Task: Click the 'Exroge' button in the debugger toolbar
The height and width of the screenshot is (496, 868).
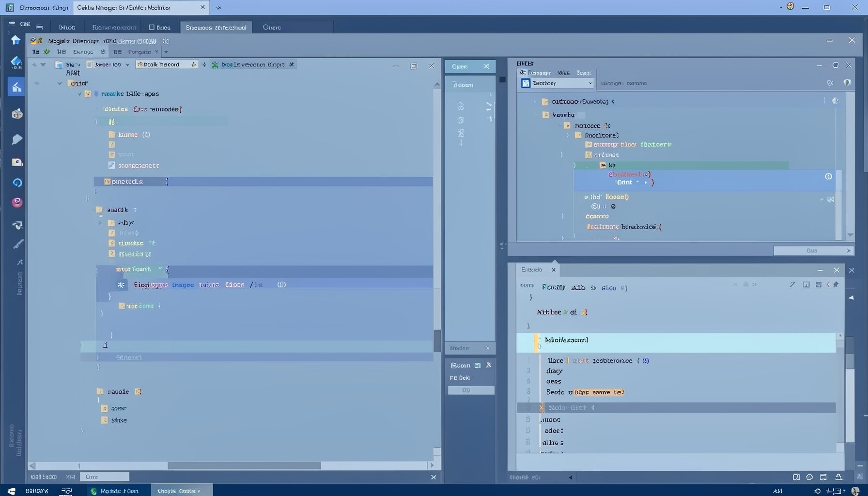Action: [x=83, y=52]
